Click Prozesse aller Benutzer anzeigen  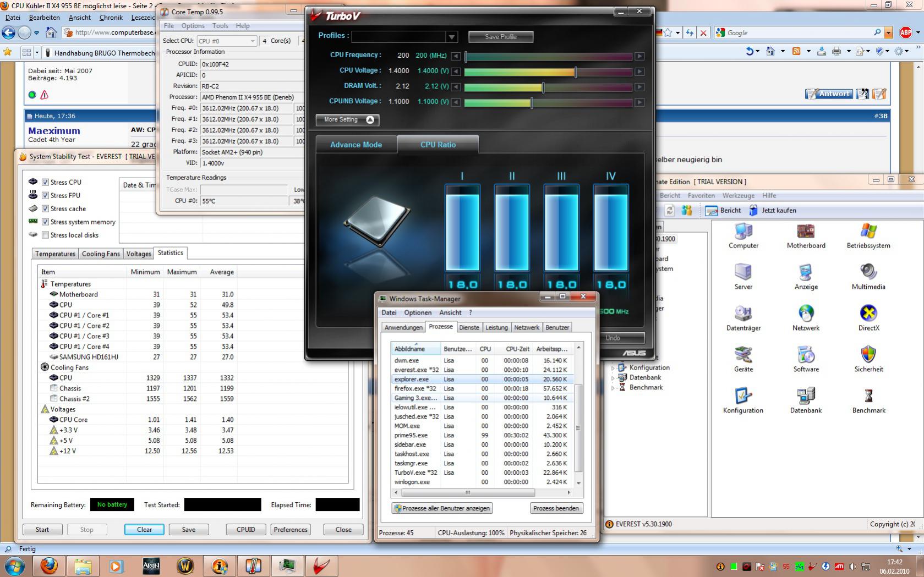[x=442, y=508]
